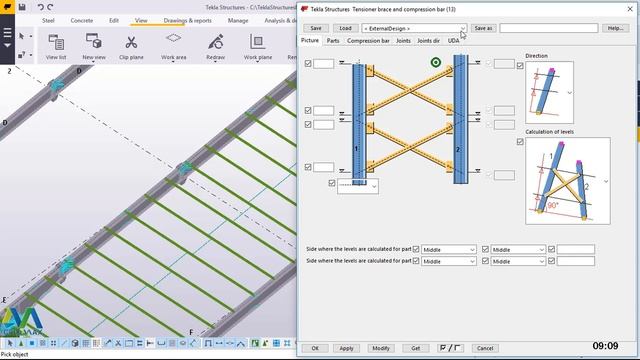The width and height of the screenshot is (640, 360).
Task: Open the Work area tool
Action: click(173, 47)
